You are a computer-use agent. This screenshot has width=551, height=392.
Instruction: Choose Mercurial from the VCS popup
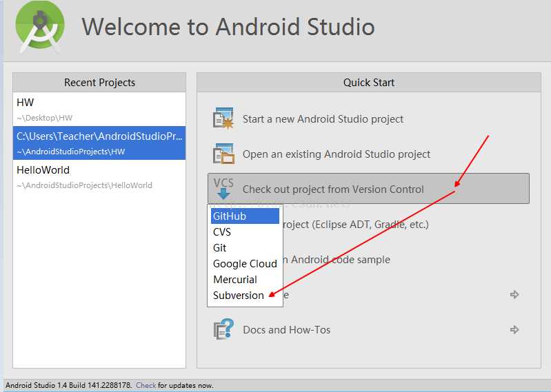click(x=245, y=279)
